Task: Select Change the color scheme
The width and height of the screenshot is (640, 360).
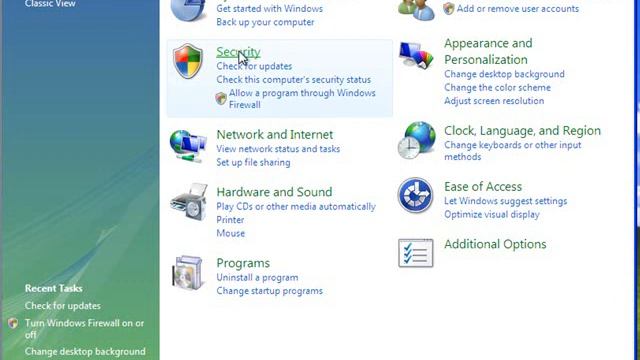Action: pyautogui.click(x=497, y=88)
